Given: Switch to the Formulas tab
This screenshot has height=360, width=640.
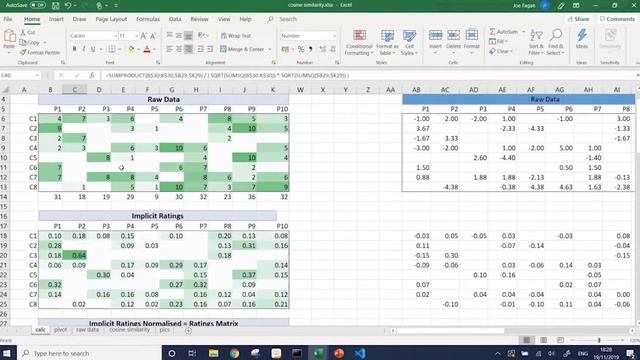Looking at the screenshot, I should click(x=148, y=19).
